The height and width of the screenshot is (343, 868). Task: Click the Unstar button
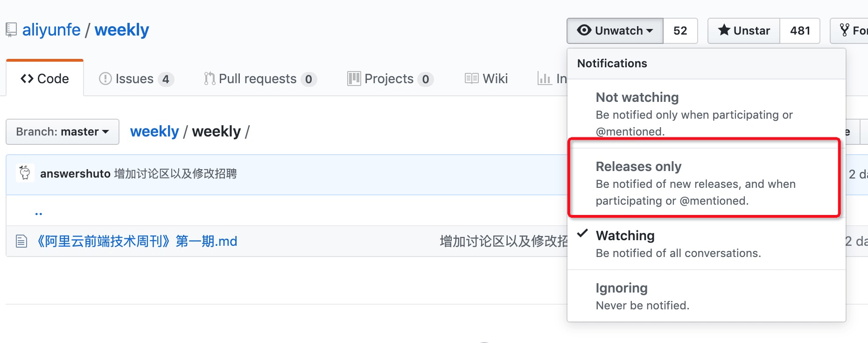[x=744, y=31]
